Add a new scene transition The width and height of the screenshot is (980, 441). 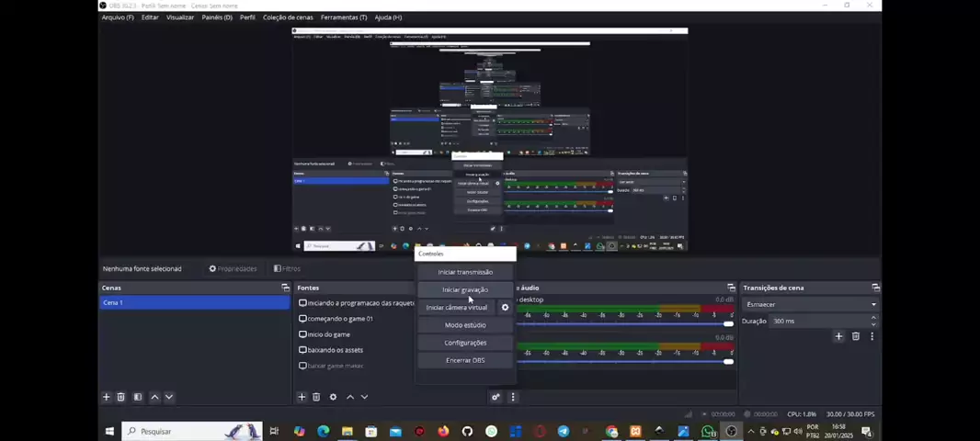pos(838,336)
